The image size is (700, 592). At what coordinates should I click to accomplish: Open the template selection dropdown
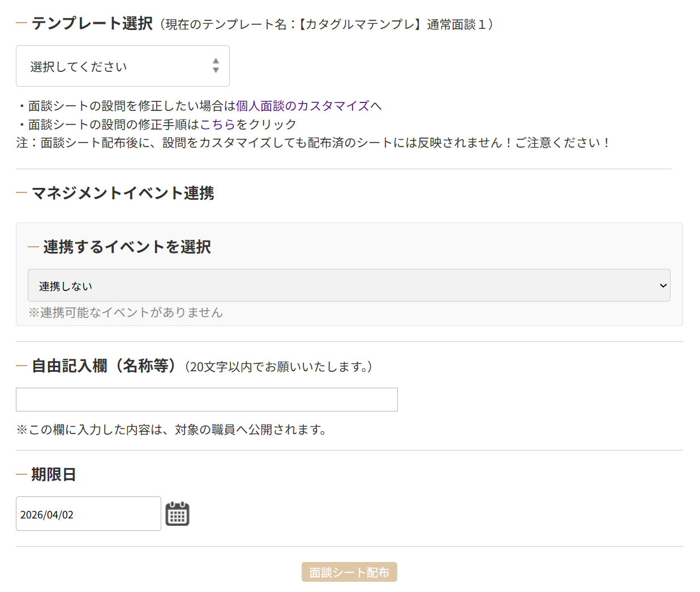point(123,66)
